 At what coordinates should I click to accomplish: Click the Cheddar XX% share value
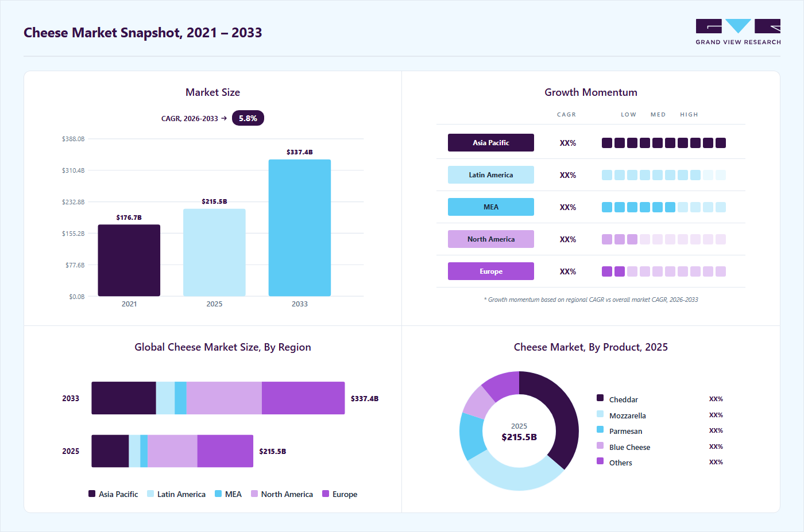716,399
